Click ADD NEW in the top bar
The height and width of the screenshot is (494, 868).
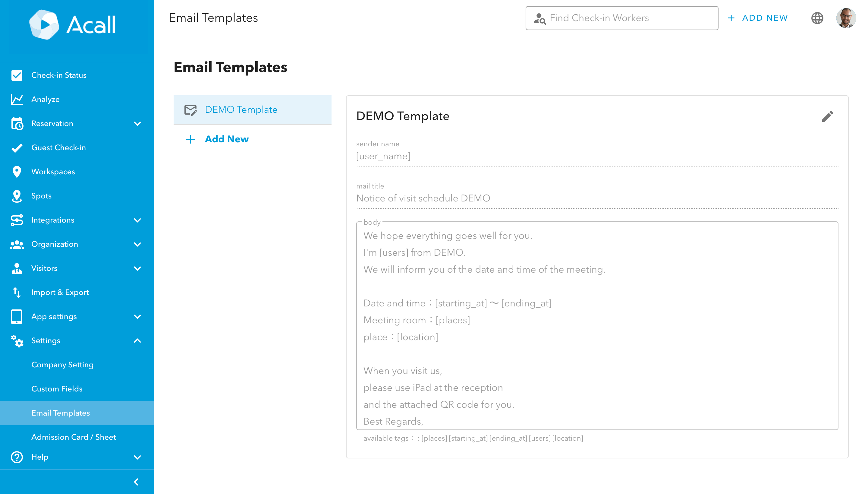[758, 18]
